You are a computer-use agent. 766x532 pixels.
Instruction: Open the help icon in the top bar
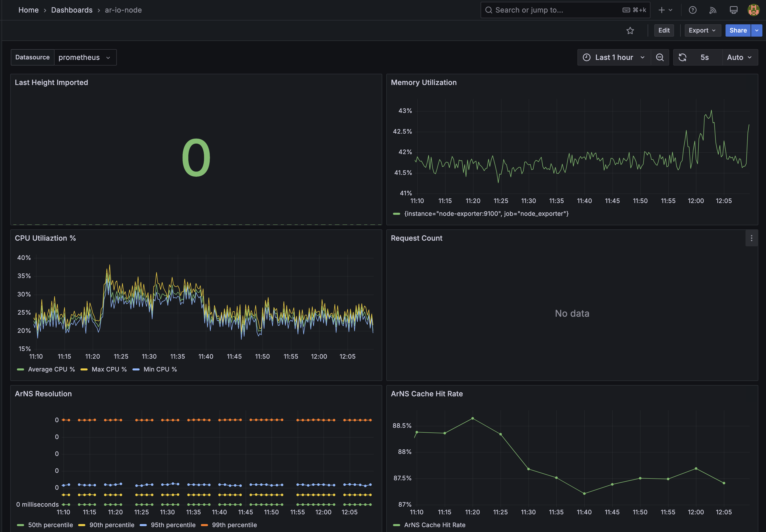[693, 10]
